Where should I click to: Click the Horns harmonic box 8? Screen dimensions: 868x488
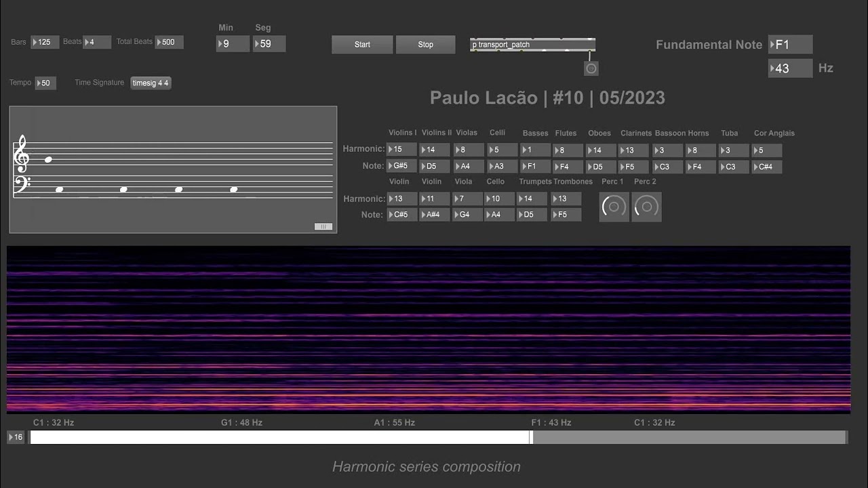click(x=701, y=150)
